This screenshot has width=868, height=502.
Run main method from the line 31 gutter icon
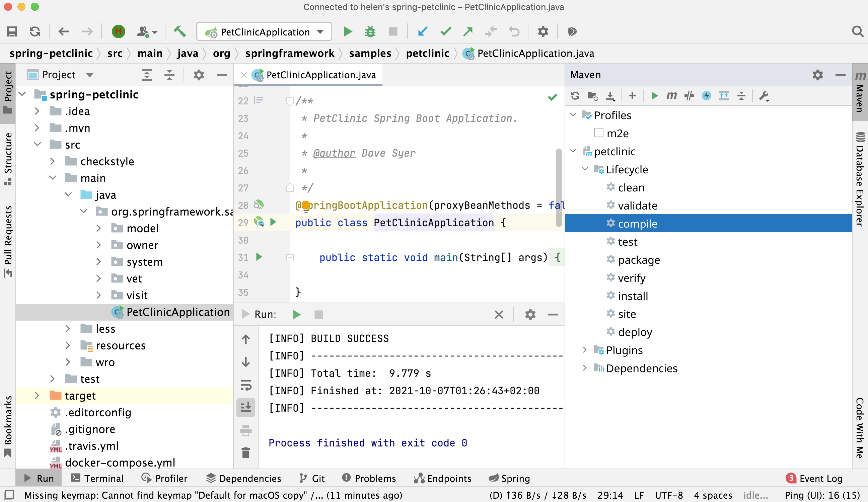[259, 257]
